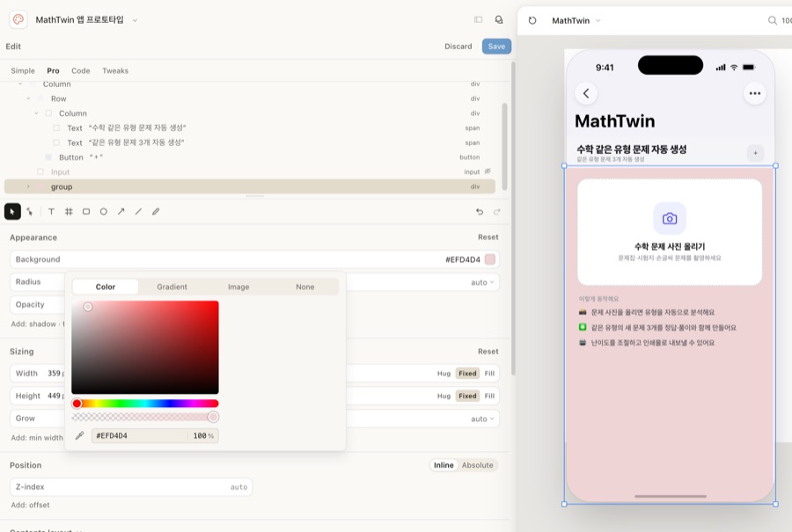Reset the Appearance section
This screenshot has height=532, width=792.
coord(488,237)
